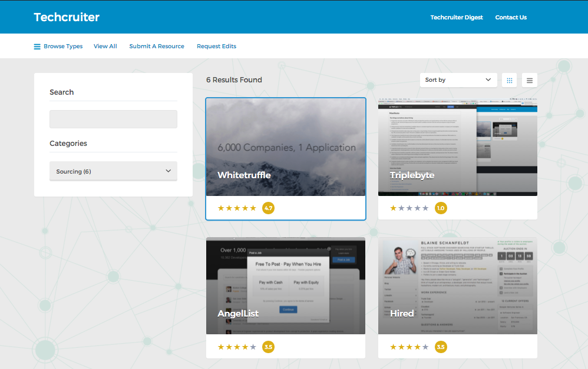Viewport: 588px width, 369px height.
Task: Expand the Sourcing (6) categories dropdown
Action: coord(113,171)
